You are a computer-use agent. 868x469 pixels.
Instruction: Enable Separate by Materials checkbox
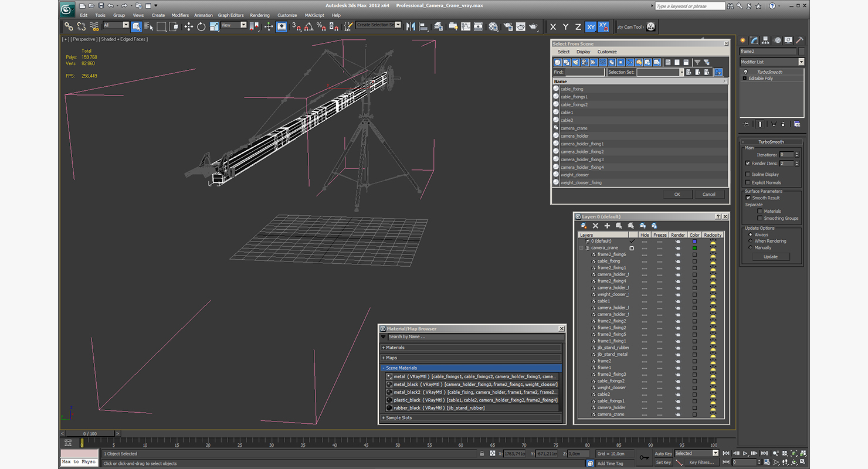(760, 211)
